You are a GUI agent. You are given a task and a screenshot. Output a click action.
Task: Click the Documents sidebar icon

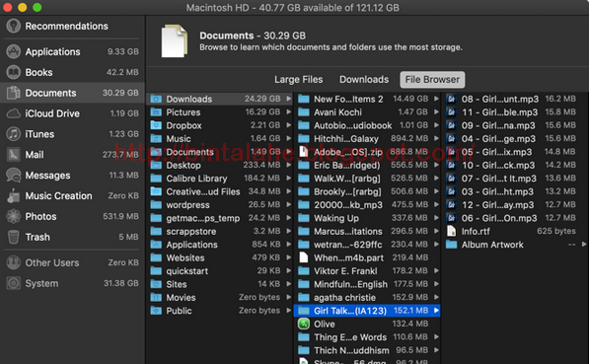point(14,93)
